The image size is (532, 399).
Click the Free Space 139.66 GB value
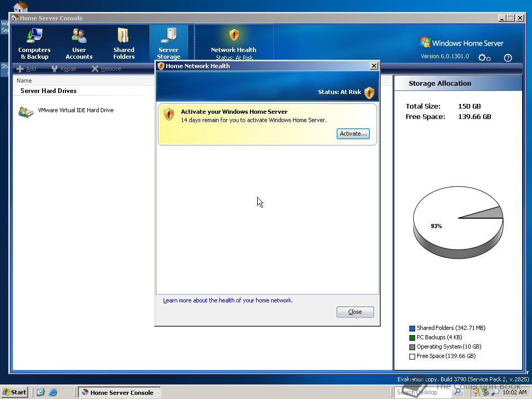[x=474, y=117]
